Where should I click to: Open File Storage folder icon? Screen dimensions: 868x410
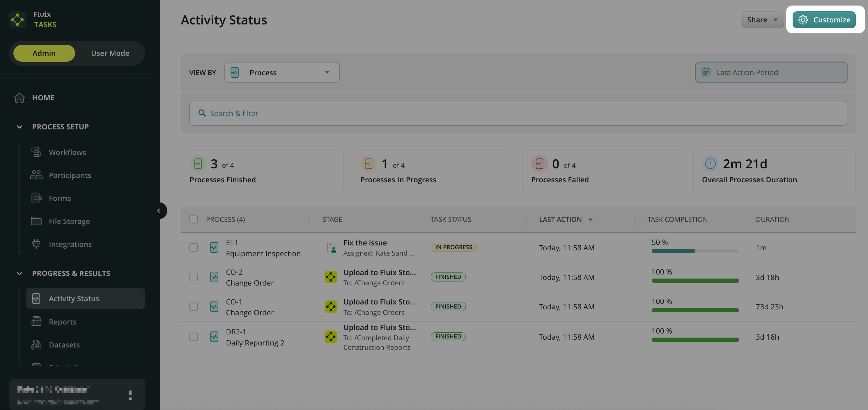click(36, 221)
